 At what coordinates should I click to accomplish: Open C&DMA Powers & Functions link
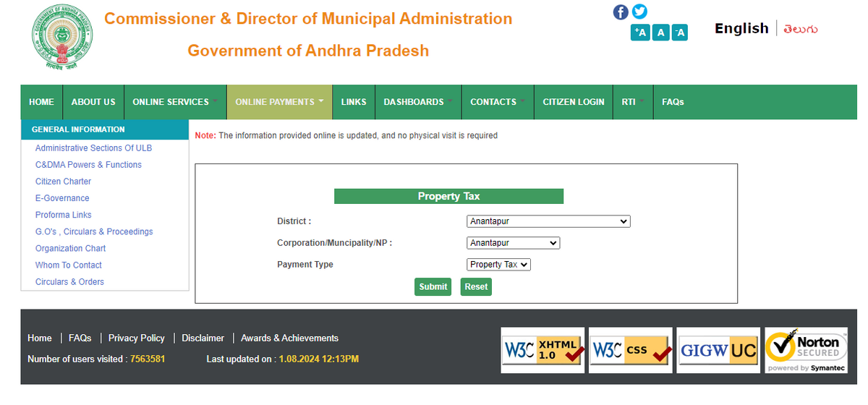tap(88, 165)
